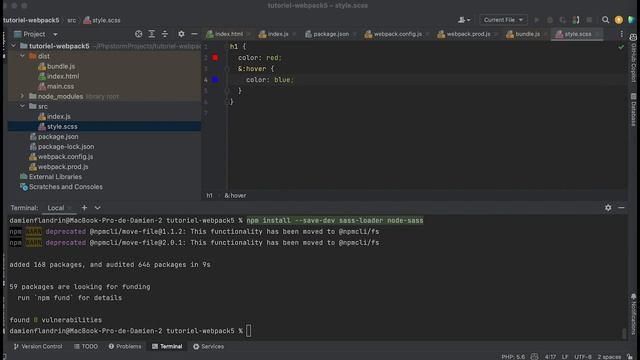Collapse the src folder arrow
The width and height of the screenshot is (640, 360).
point(22,106)
